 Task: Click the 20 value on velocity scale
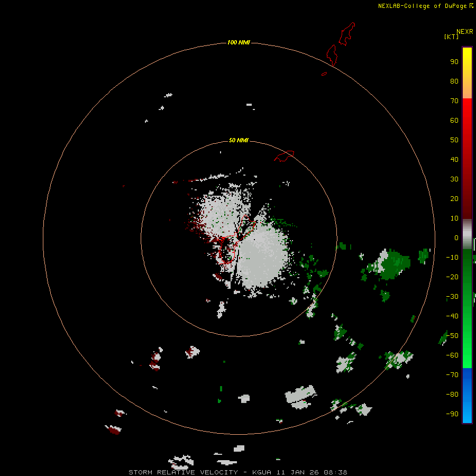point(454,198)
